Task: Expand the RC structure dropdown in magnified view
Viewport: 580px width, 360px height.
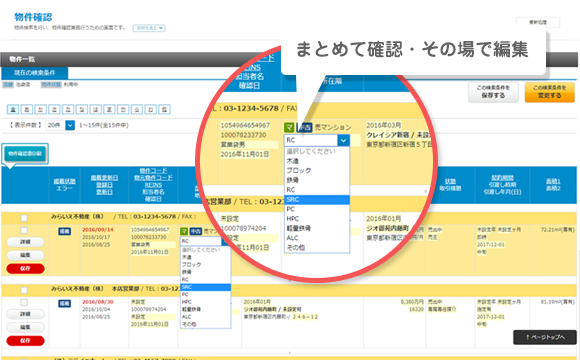Action: click(317, 140)
